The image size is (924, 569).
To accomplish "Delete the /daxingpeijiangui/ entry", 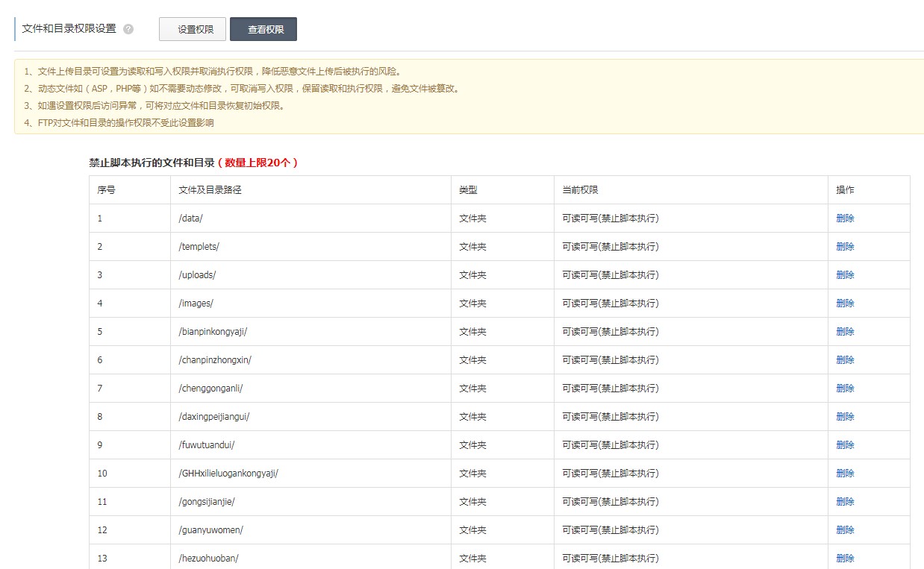I will point(844,416).
